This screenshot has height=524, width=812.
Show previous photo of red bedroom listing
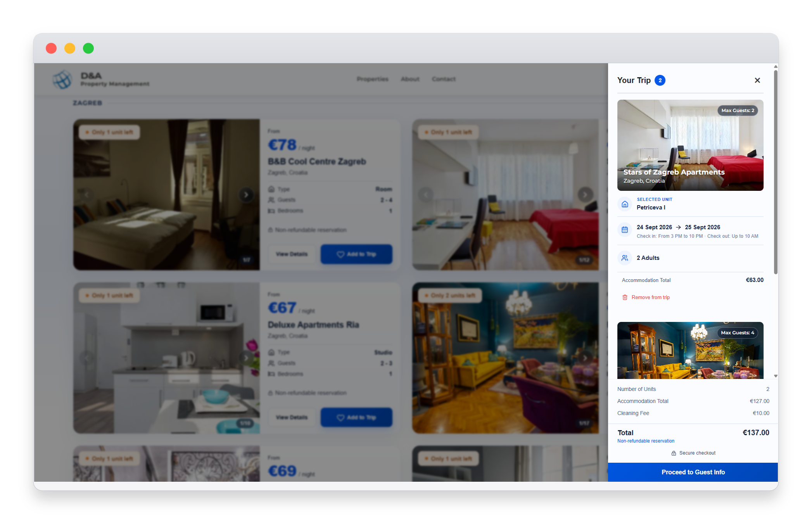click(426, 195)
